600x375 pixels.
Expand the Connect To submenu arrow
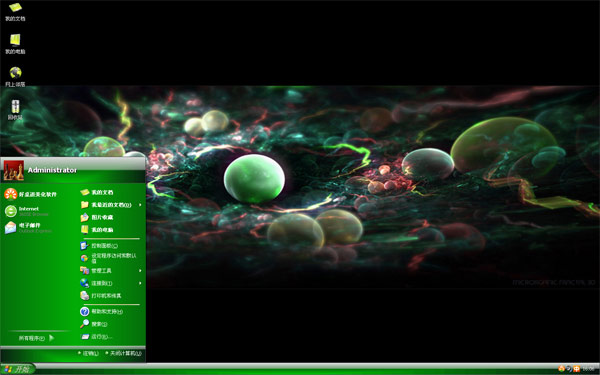coord(140,283)
